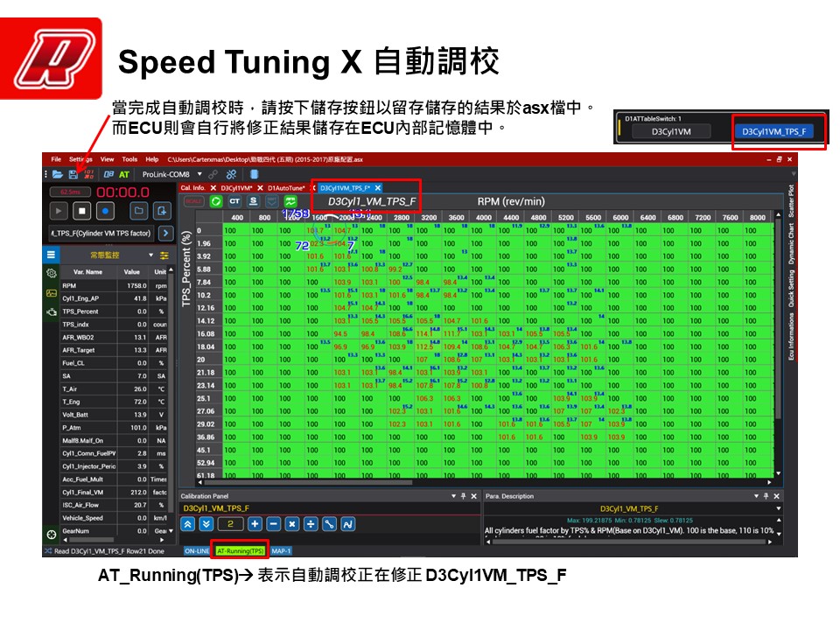Click the AT-Running(TPS) status indicator
This screenshot has height=630, width=840.
(x=240, y=550)
